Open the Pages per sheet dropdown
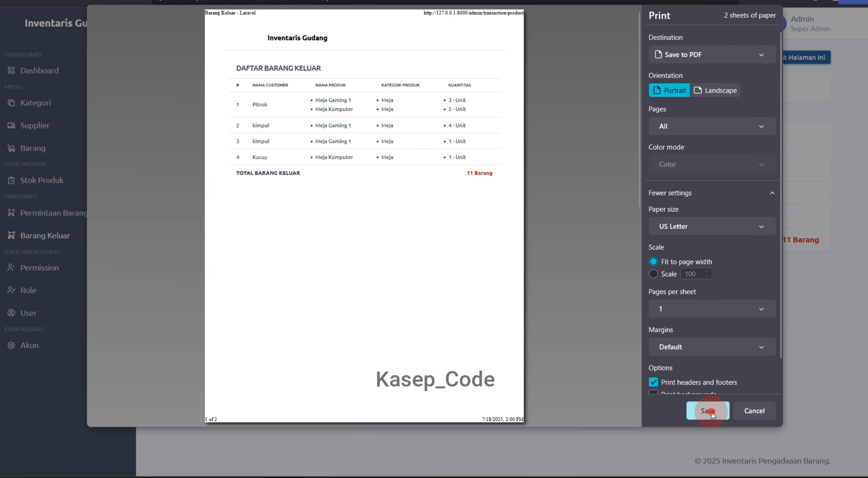The width and height of the screenshot is (868, 478). pyautogui.click(x=712, y=309)
